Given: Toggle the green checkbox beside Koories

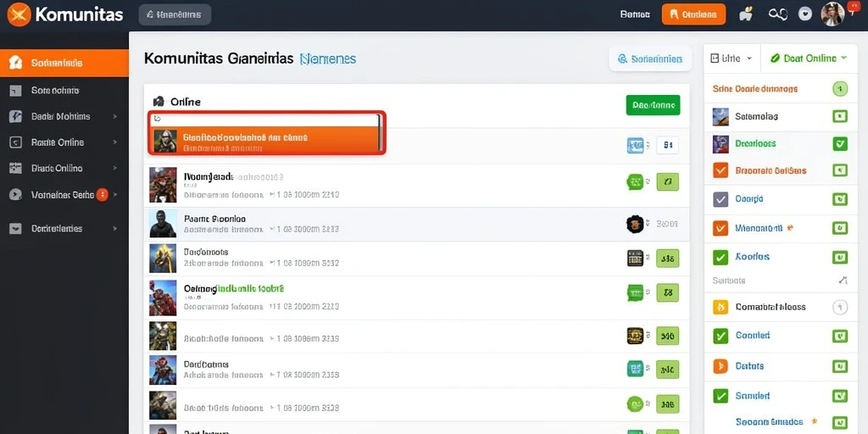Looking at the screenshot, I should 721,257.
